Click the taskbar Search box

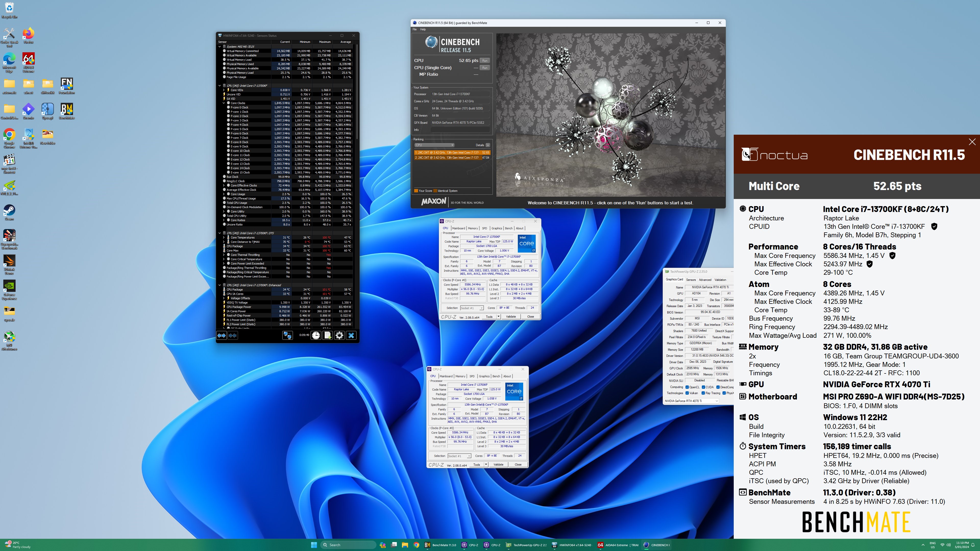pyautogui.click(x=348, y=545)
